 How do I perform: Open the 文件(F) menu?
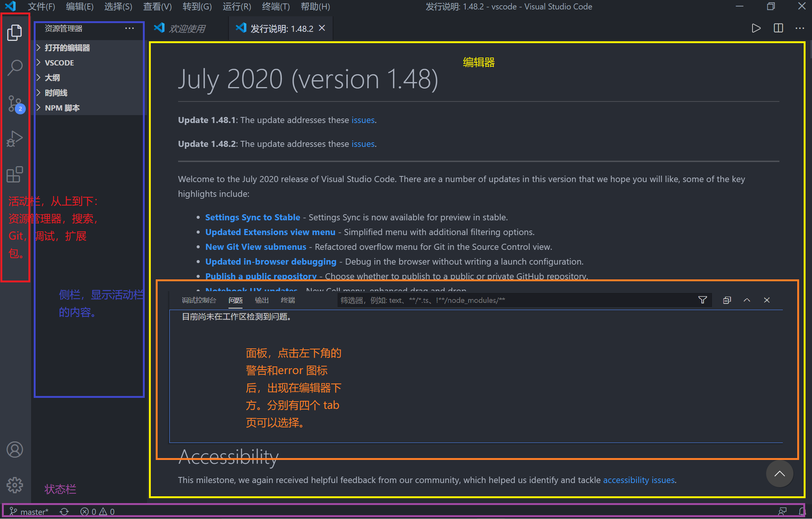41,6
